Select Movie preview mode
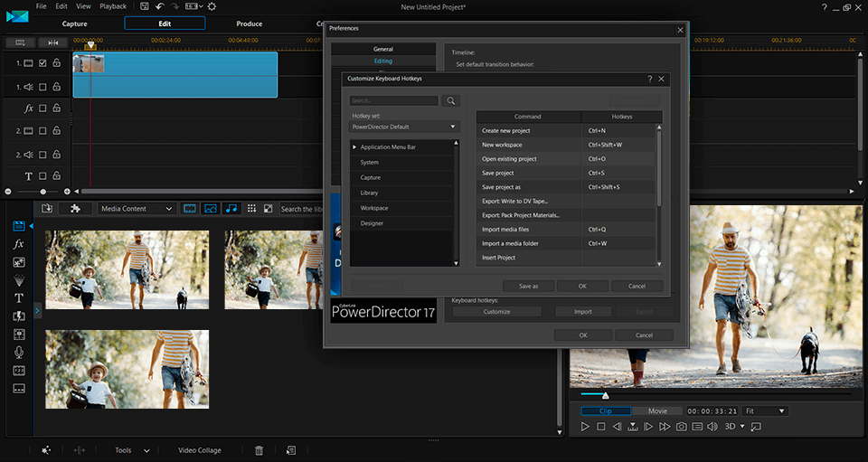This screenshot has width=868, height=462. point(657,411)
